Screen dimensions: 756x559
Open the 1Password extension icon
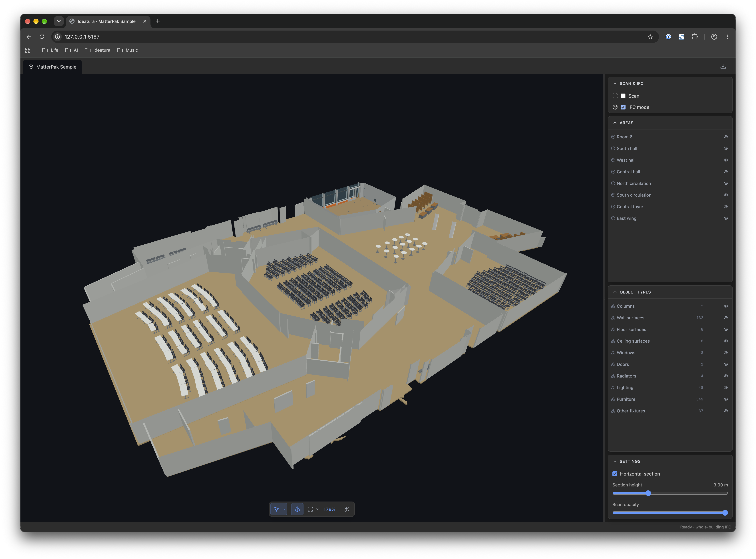[668, 37]
